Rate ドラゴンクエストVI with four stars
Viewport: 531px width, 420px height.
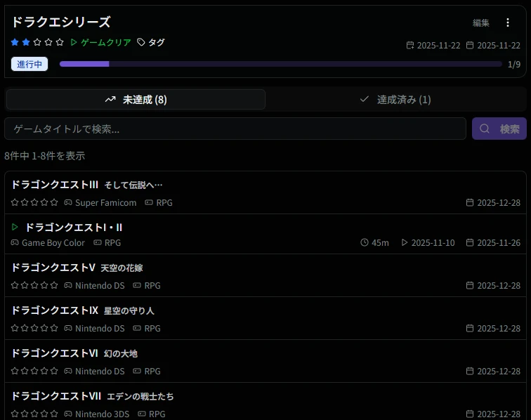[x=44, y=371]
